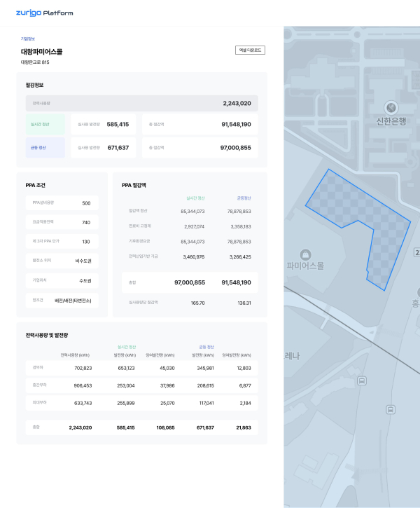Click the 제 3자 PPA 단가 field
The image size is (420, 508).
[62, 242]
